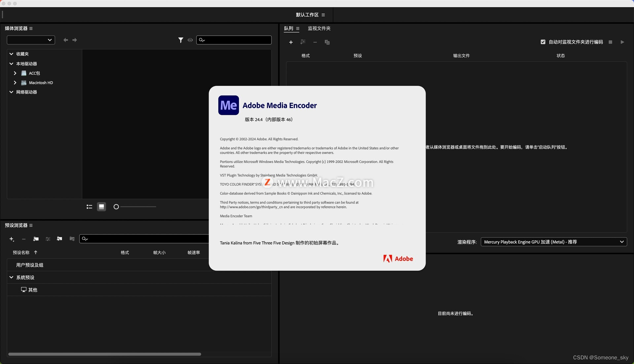Click the start queue play button
Screen dimensions: 634x364
coord(622,42)
